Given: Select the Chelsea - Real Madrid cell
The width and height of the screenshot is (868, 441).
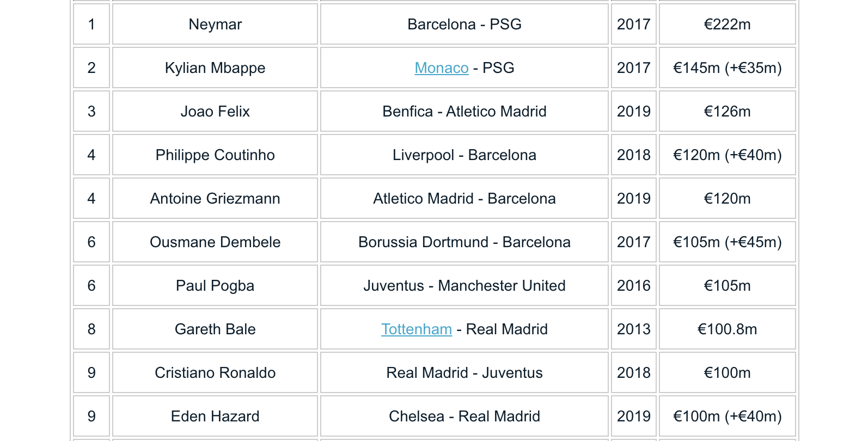Looking at the screenshot, I should [x=464, y=416].
